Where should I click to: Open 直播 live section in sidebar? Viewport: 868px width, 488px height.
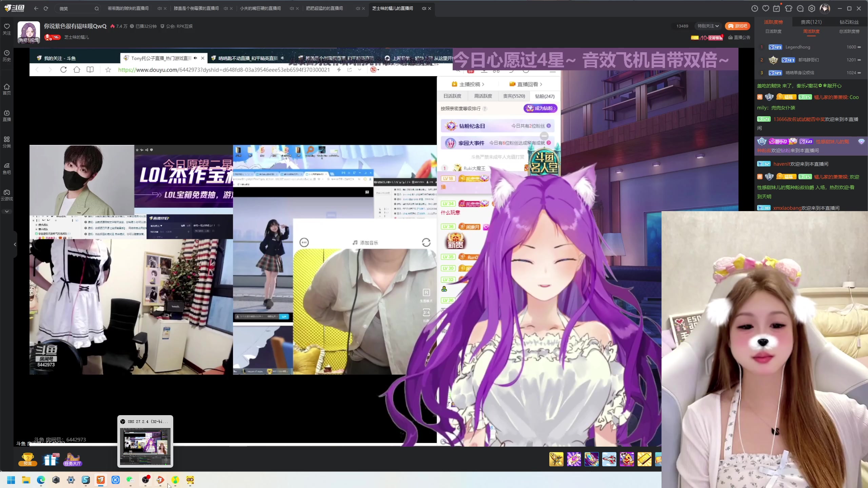7,116
